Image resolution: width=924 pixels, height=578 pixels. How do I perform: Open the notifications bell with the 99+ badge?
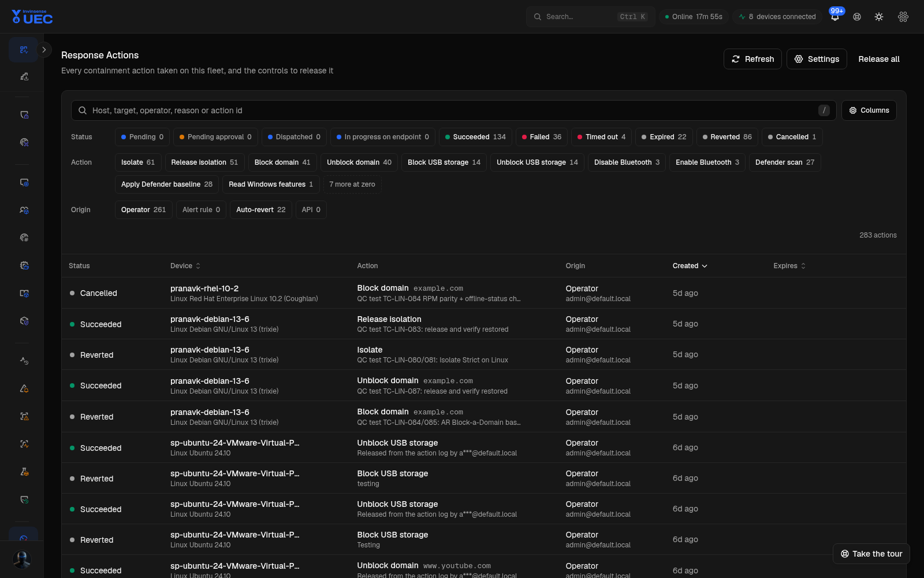(835, 17)
